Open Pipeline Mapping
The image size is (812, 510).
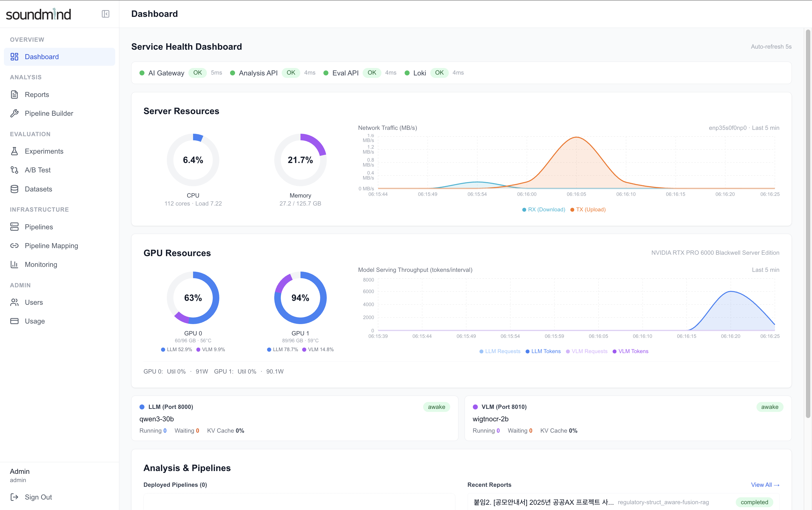tap(59, 246)
